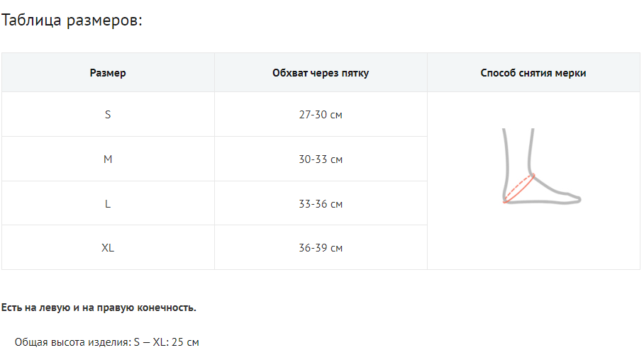Select the '33-36 см' measurement cell
Image resolution: width=644 pixels, height=350 pixels.
321,204
